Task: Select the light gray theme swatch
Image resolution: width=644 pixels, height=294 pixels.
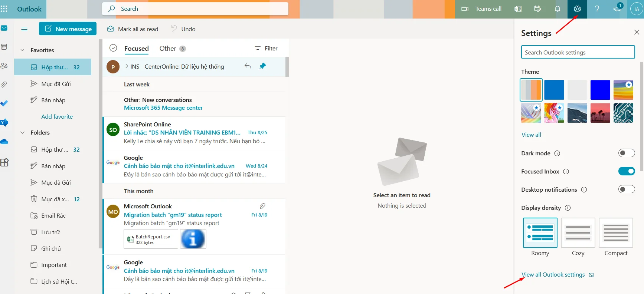Action: [x=577, y=90]
